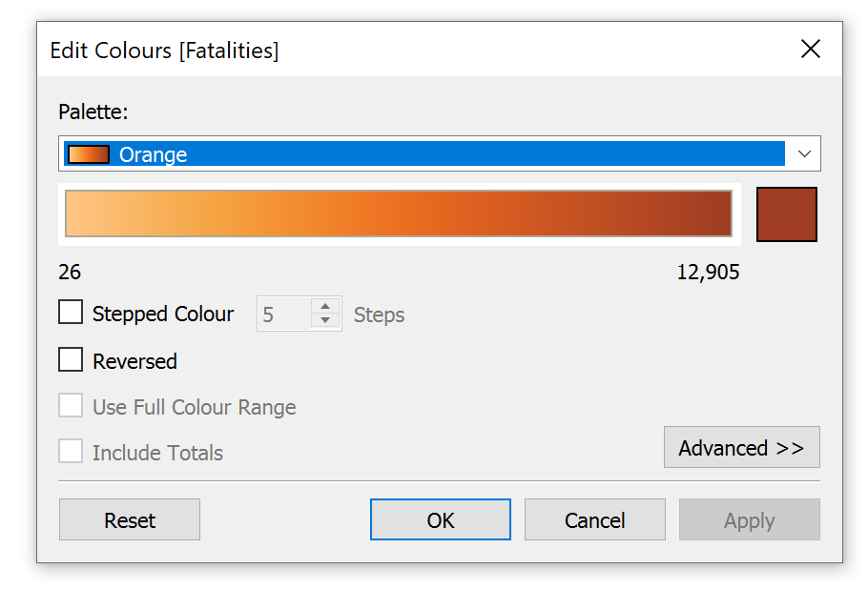
Task: Tick the Use Full Colour Range checkbox
Action: (72, 407)
